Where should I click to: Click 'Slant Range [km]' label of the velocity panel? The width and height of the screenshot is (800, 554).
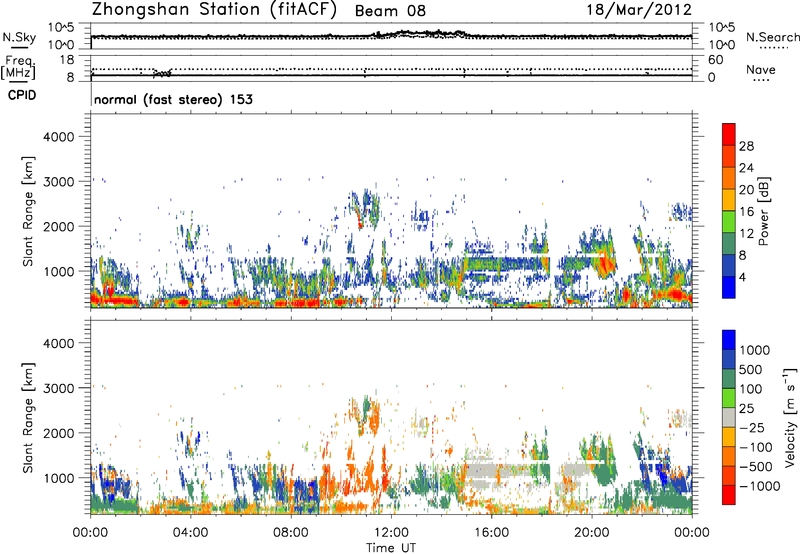[x=29, y=418]
